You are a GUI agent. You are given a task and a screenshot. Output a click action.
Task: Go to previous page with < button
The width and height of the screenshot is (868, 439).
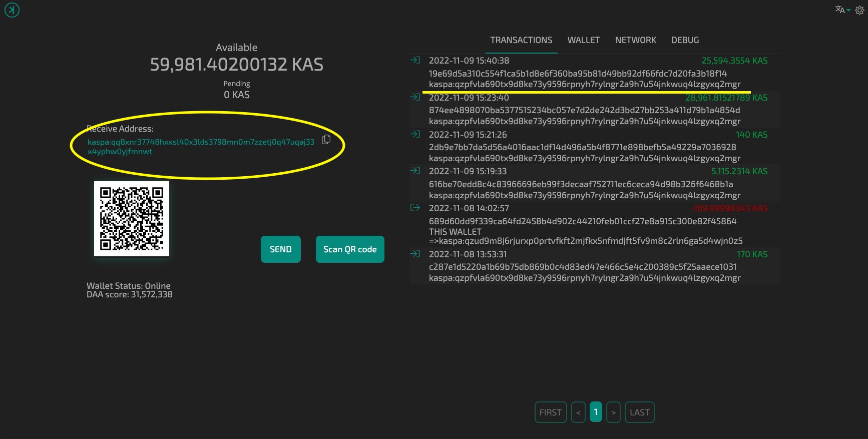pos(578,412)
